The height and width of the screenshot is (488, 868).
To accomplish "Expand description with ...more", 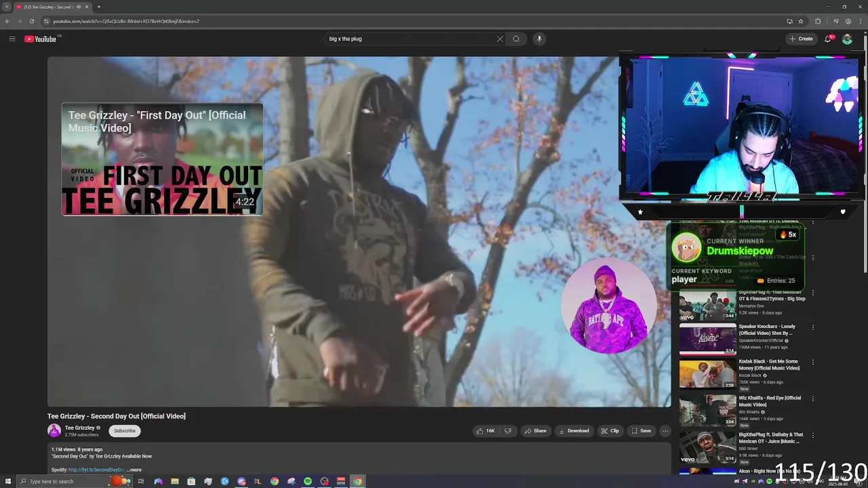I will [134, 470].
